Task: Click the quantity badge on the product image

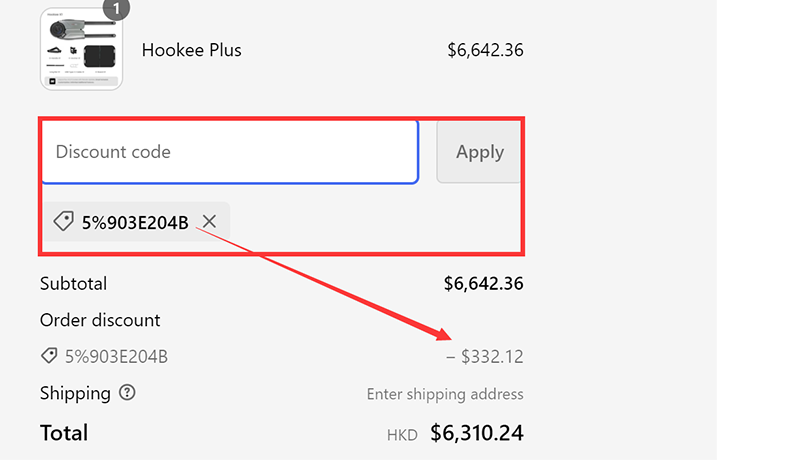Action: point(116,8)
